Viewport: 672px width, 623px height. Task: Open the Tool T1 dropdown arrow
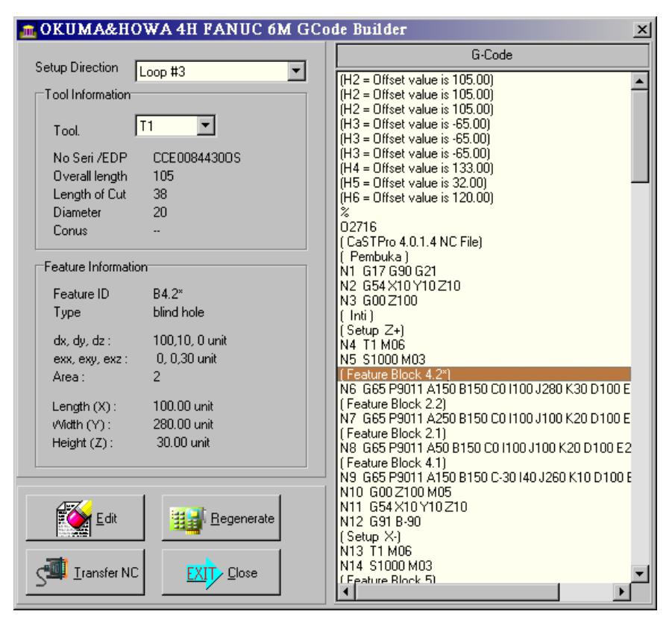(x=206, y=125)
